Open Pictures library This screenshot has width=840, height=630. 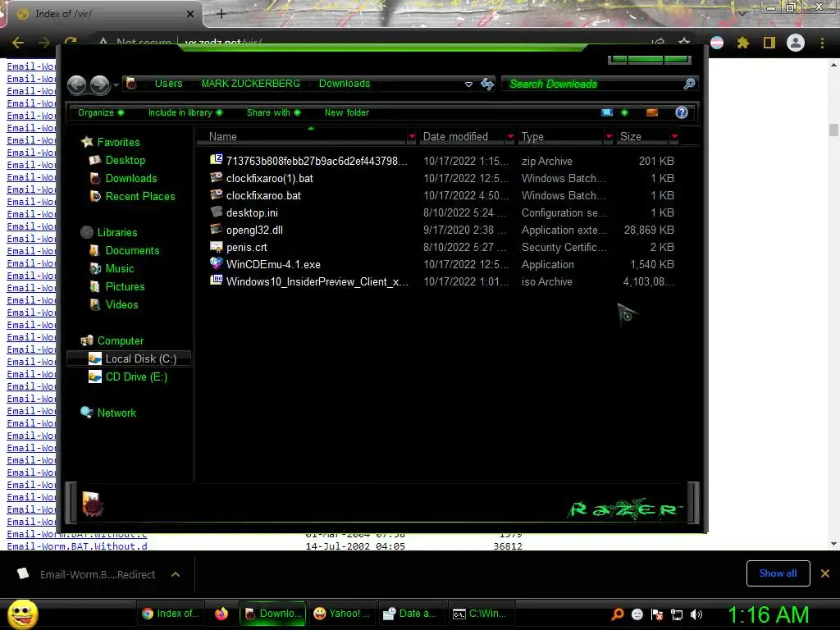point(125,286)
